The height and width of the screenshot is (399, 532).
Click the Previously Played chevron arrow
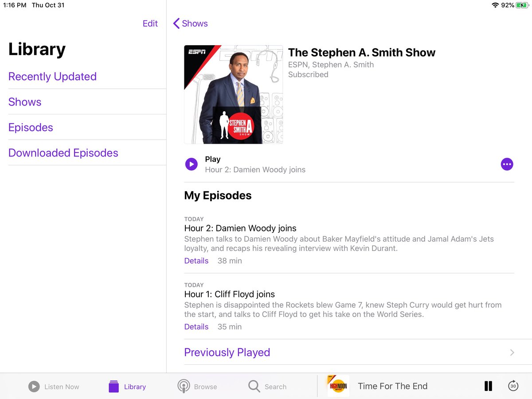(512, 352)
